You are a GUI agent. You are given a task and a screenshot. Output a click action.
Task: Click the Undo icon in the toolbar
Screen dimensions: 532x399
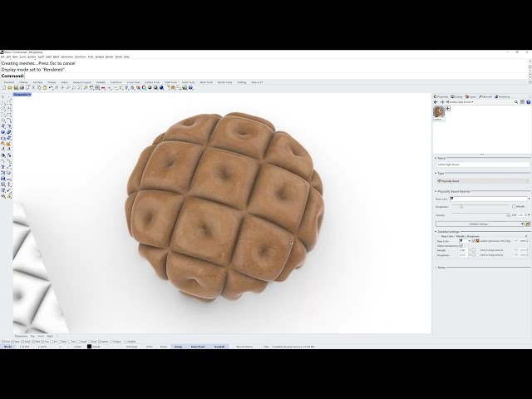(x=51, y=87)
